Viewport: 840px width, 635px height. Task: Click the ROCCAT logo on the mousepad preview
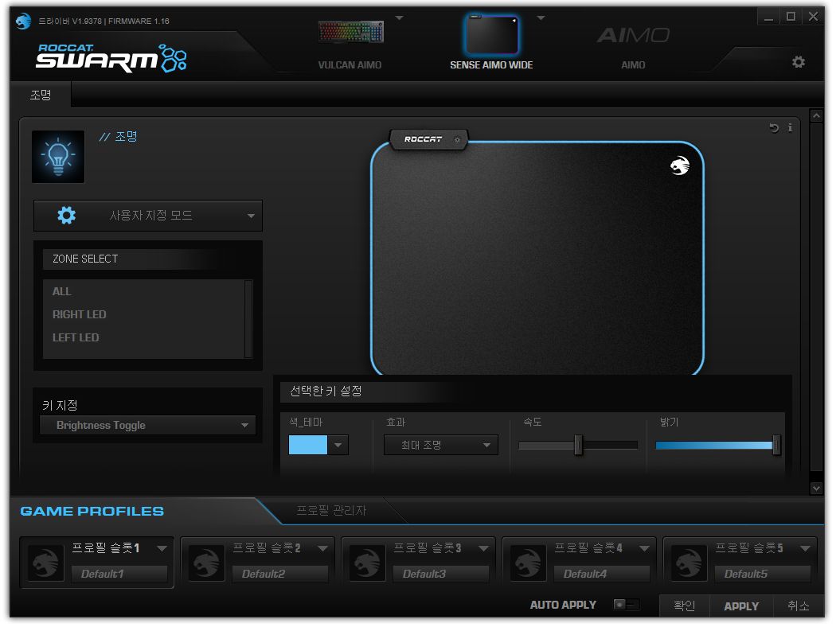point(680,166)
